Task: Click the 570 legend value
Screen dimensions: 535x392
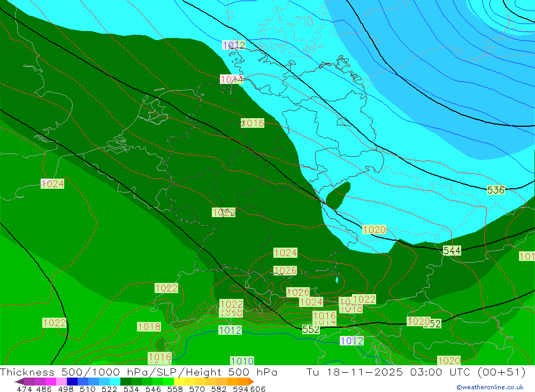Action: tap(197, 389)
